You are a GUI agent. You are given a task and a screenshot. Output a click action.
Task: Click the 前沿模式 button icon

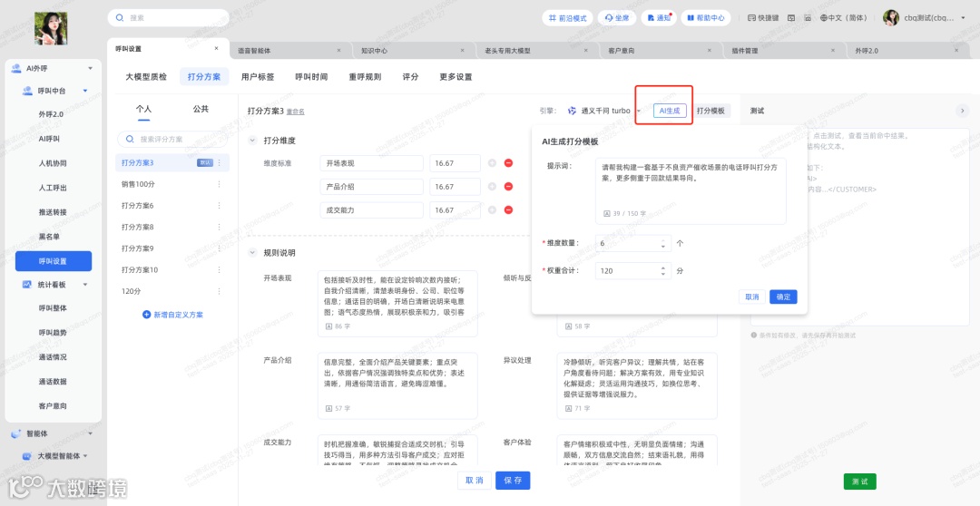pos(553,18)
